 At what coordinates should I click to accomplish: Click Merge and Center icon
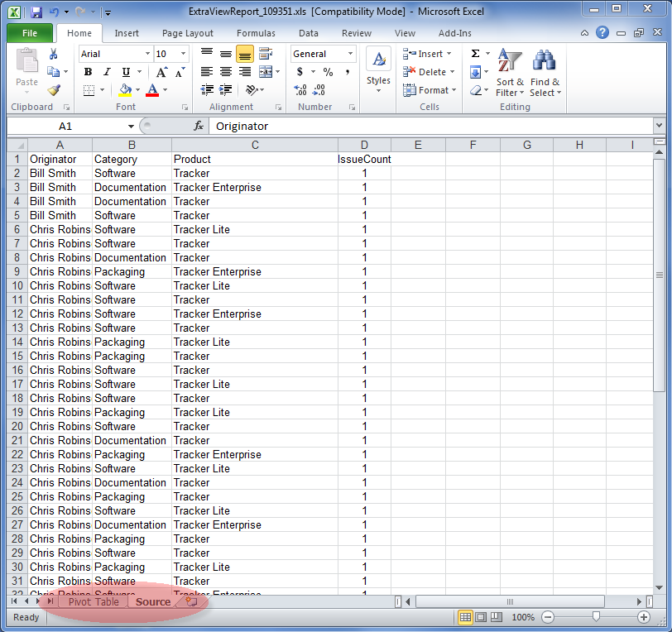pos(266,72)
